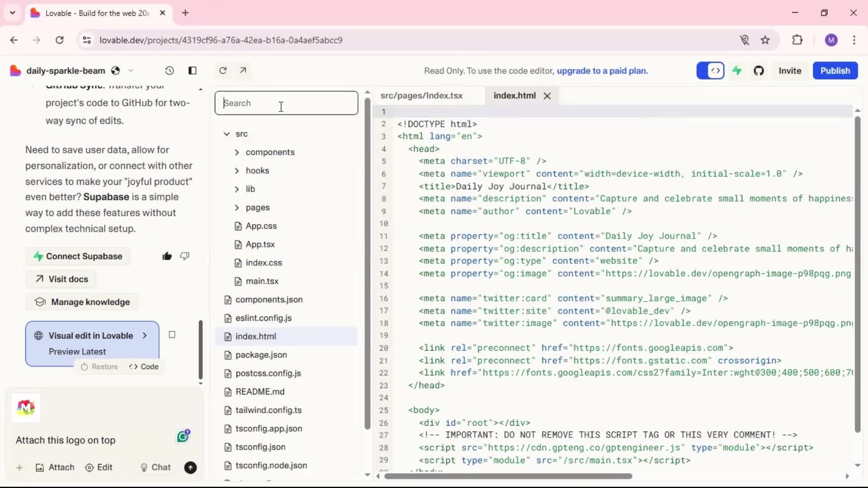
Task: Click the Edit mode button
Action: (x=99, y=468)
